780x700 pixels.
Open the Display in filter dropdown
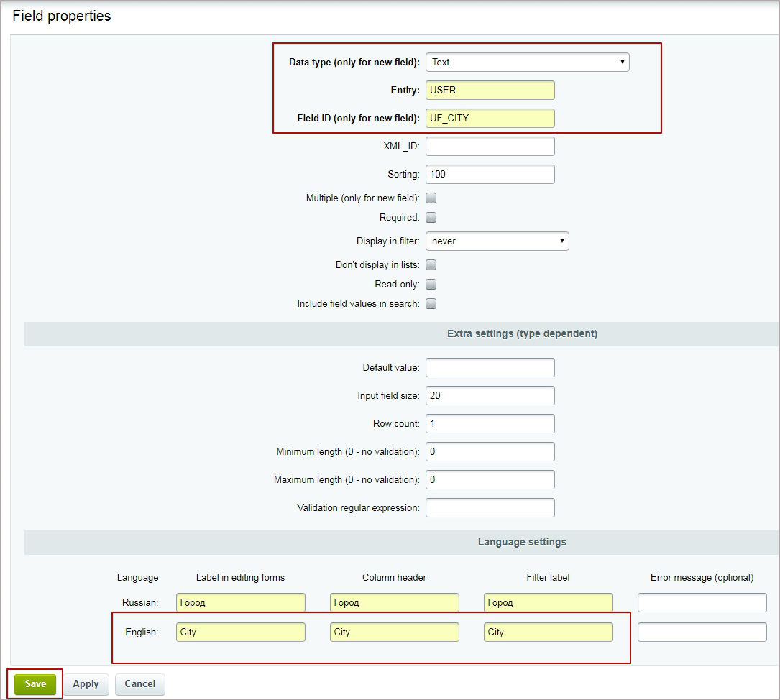pos(497,241)
